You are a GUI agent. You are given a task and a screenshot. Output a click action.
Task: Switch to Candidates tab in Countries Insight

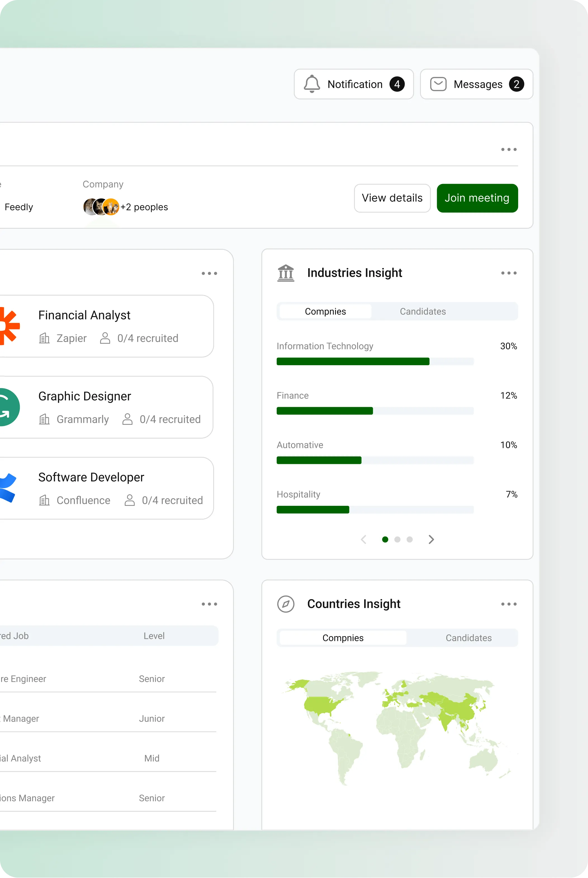click(468, 638)
